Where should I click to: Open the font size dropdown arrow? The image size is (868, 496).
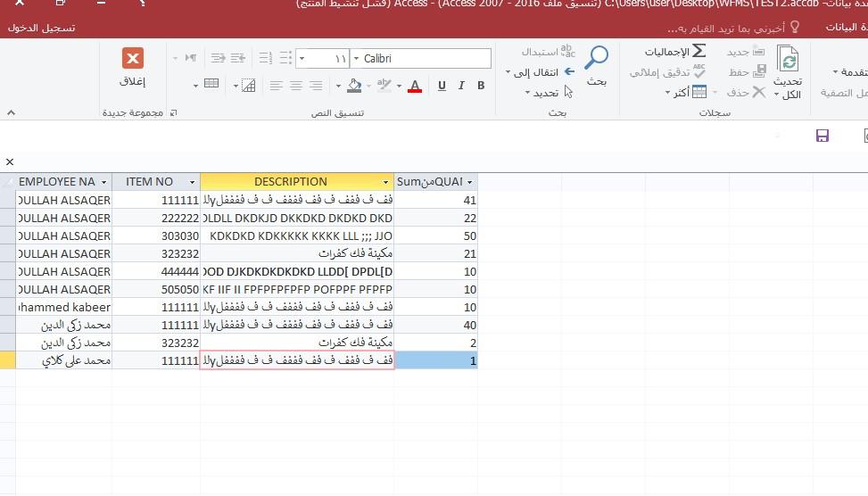tap(302, 58)
